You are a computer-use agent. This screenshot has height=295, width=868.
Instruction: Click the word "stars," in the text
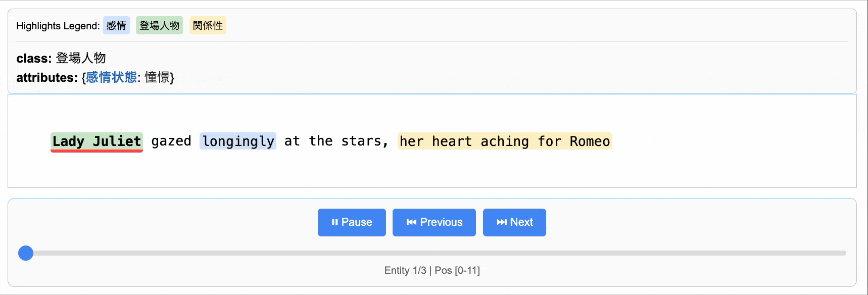pos(365,141)
